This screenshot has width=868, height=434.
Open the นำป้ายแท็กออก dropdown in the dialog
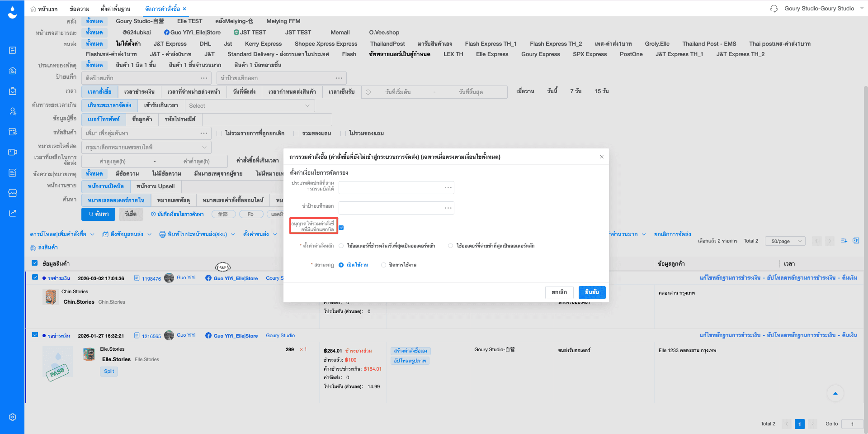pos(396,208)
